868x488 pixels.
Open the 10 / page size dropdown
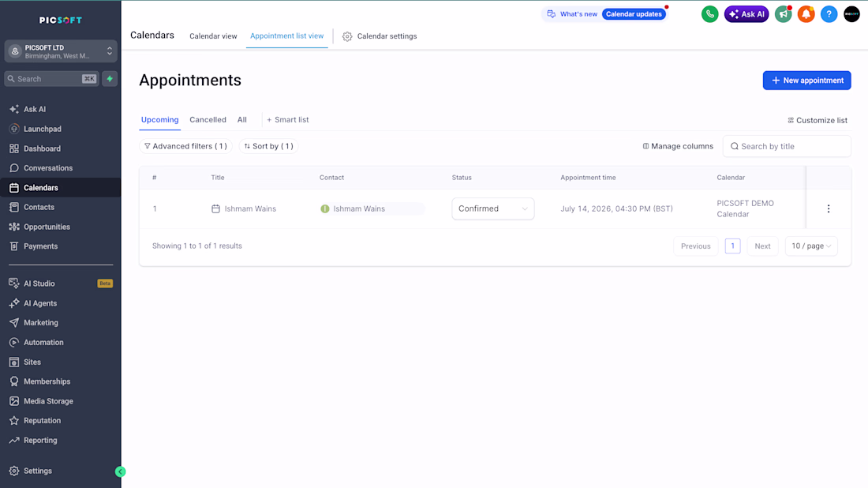click(x=811, y=246)
